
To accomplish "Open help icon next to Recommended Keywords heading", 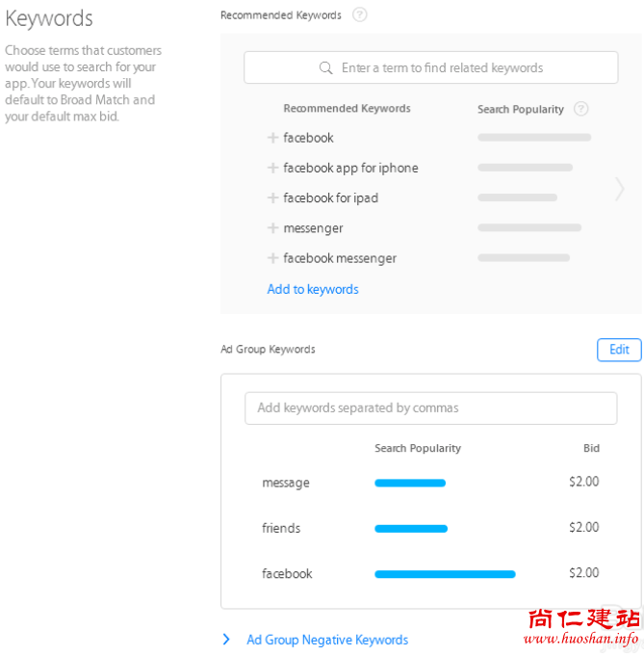I will (359, 14).
